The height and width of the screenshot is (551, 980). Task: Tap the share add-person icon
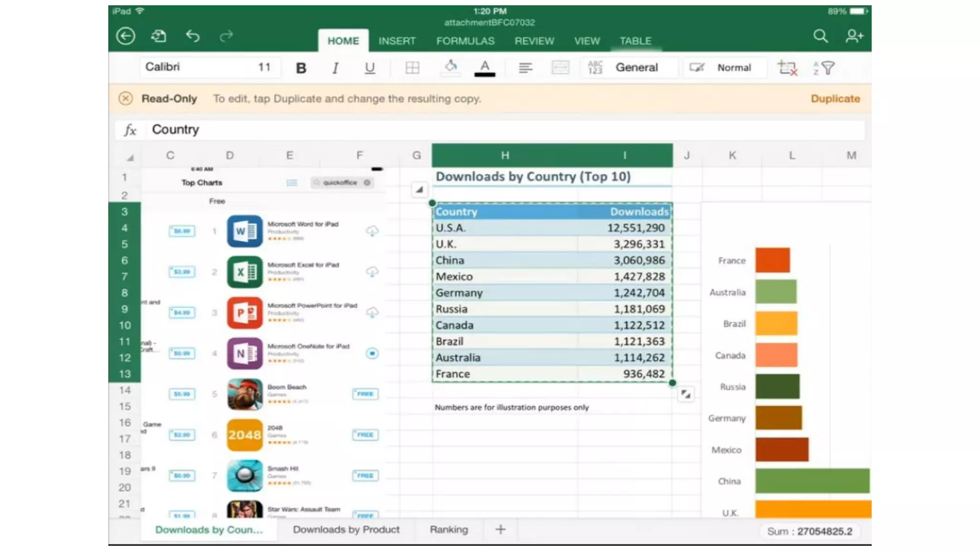pos(854,36)
